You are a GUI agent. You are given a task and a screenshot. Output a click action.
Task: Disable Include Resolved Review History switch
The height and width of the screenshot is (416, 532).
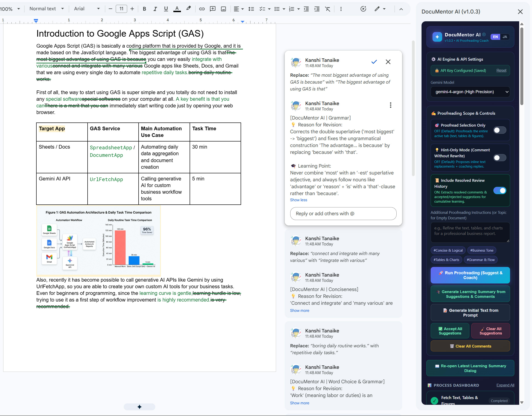500,191
